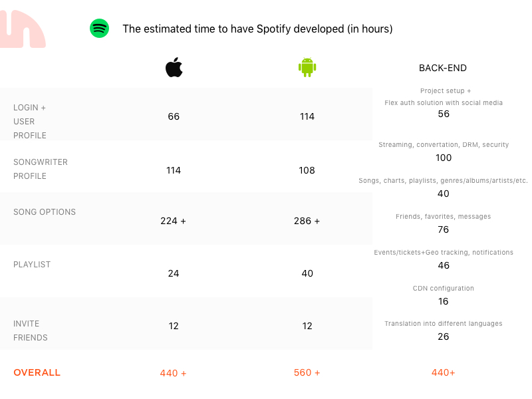
Task: Click the Translation into different languages text
Action: pos(444,324)
